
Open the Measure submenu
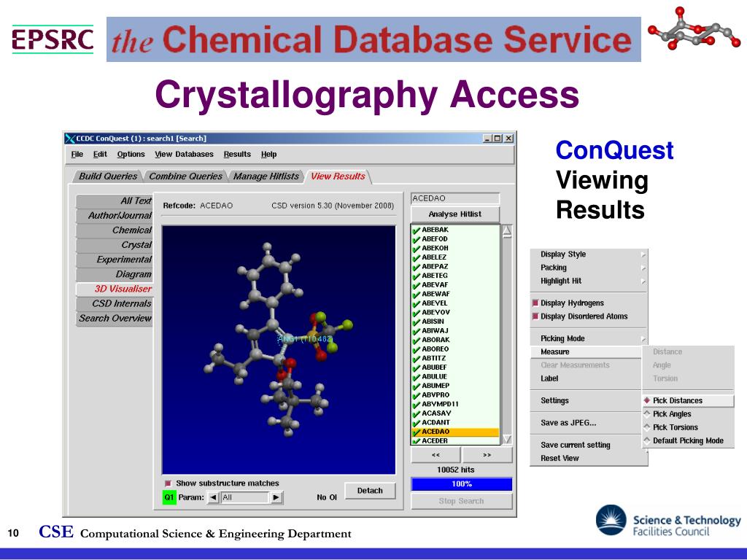pyautogui.click(x=586, y=352)
